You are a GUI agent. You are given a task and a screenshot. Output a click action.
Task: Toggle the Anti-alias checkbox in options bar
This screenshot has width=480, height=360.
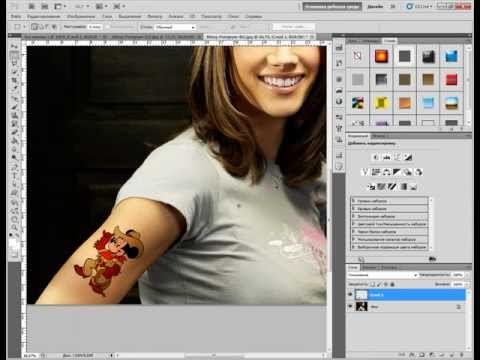[108, 27]
